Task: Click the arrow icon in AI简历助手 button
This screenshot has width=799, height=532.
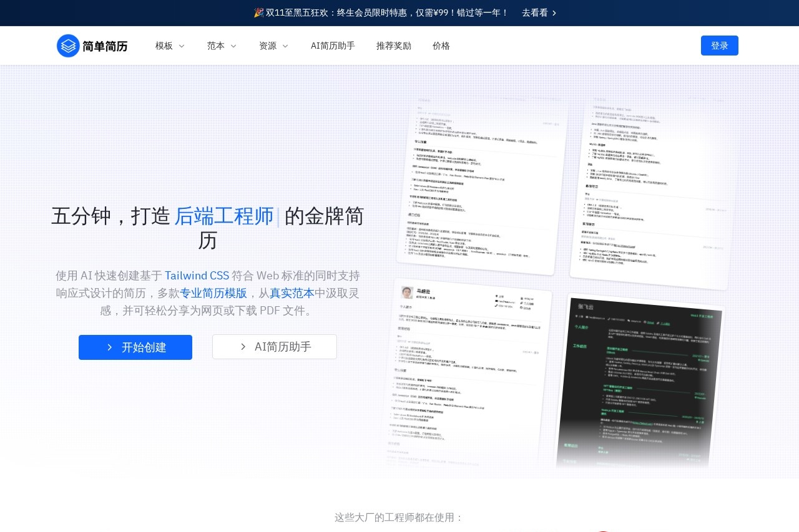Action: point(243,347)
